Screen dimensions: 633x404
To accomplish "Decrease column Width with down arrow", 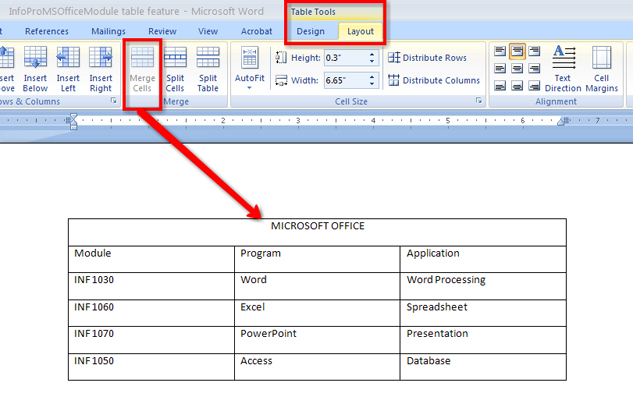I will (x=372, y=84).
